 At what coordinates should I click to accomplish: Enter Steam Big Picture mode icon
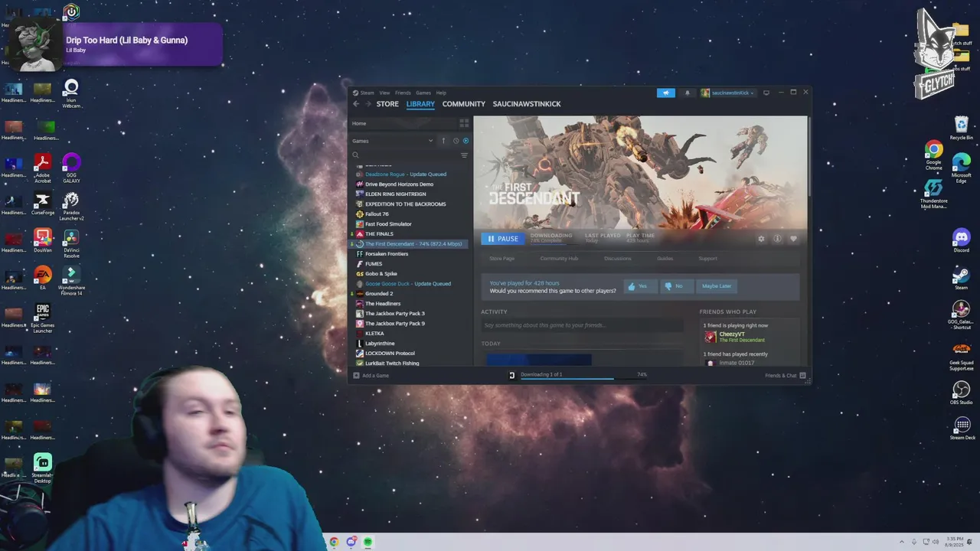pos(766,93)
